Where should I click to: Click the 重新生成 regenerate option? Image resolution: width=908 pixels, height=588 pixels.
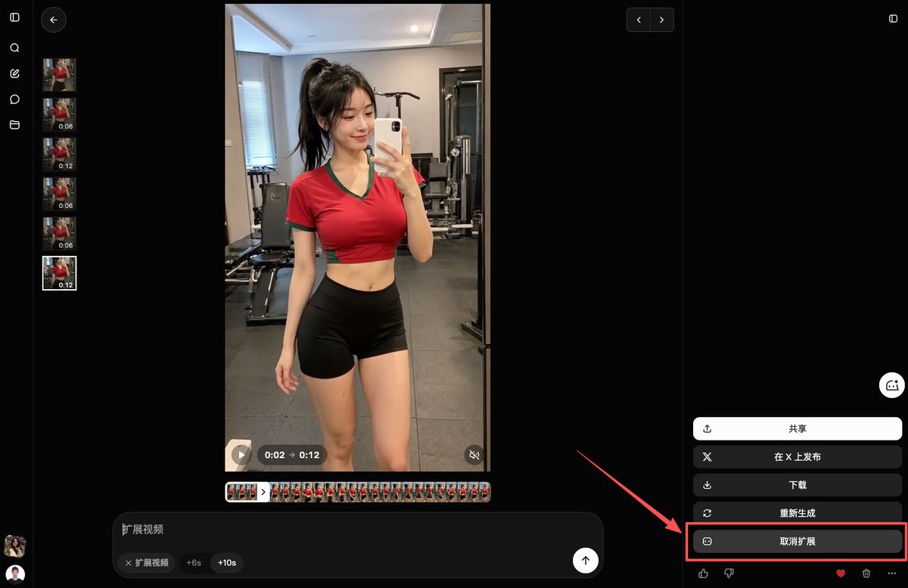click(x=798, y=513)
